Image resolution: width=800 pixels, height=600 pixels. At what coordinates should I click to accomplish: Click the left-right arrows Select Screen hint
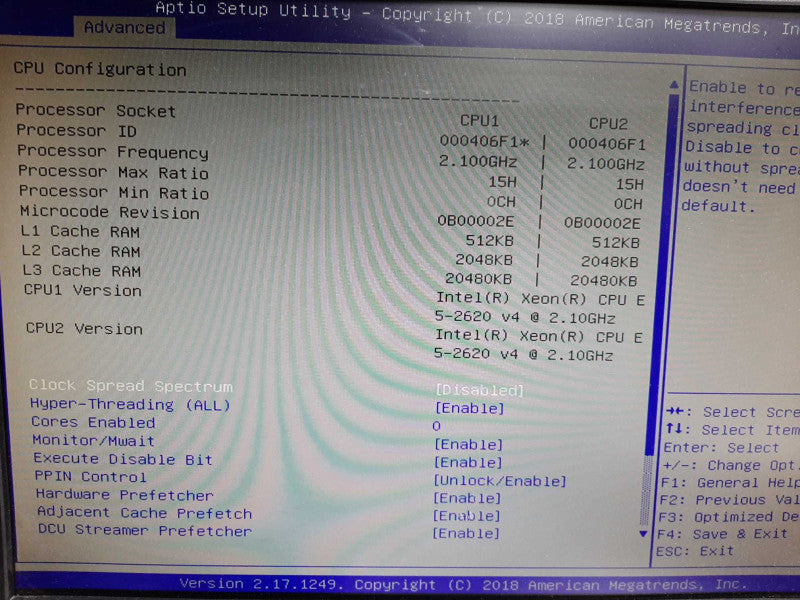point(733,411)
